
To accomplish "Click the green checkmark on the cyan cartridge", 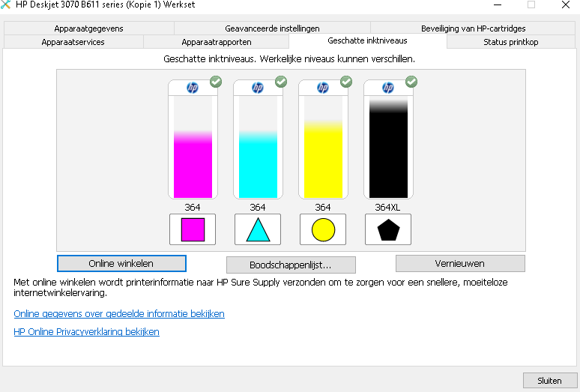I will pyautogui.click(x=281, y=82).
